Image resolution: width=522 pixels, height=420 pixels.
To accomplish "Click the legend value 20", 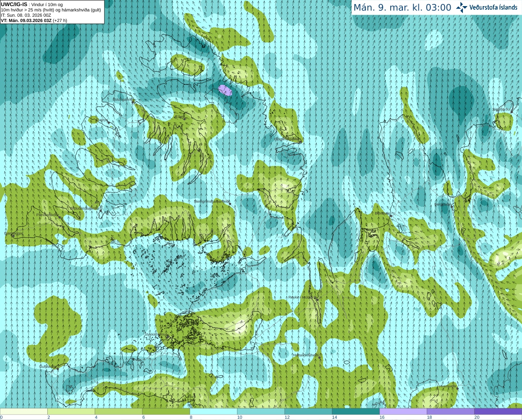I will 477,417.
